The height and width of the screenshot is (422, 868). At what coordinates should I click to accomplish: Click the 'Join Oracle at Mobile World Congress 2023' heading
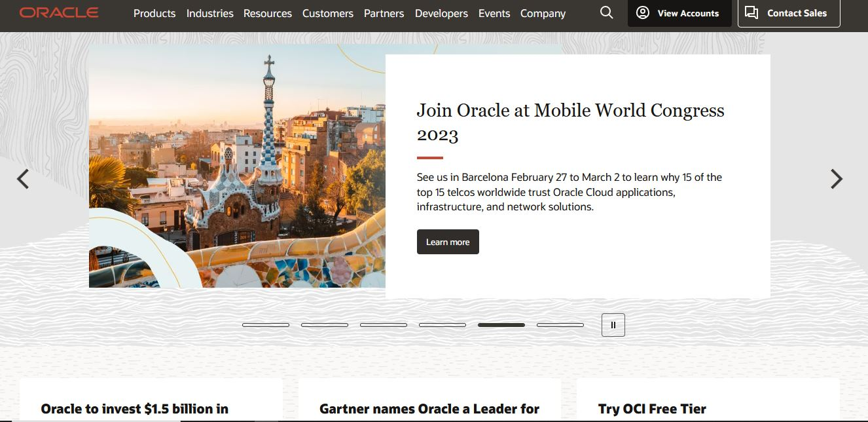click(x=571, y=122)
